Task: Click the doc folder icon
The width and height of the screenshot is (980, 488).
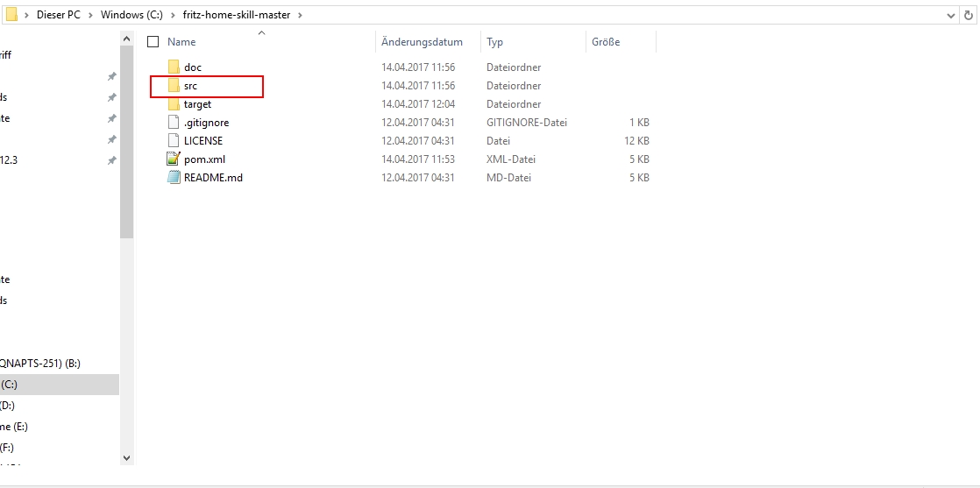Action: (173, 67)
